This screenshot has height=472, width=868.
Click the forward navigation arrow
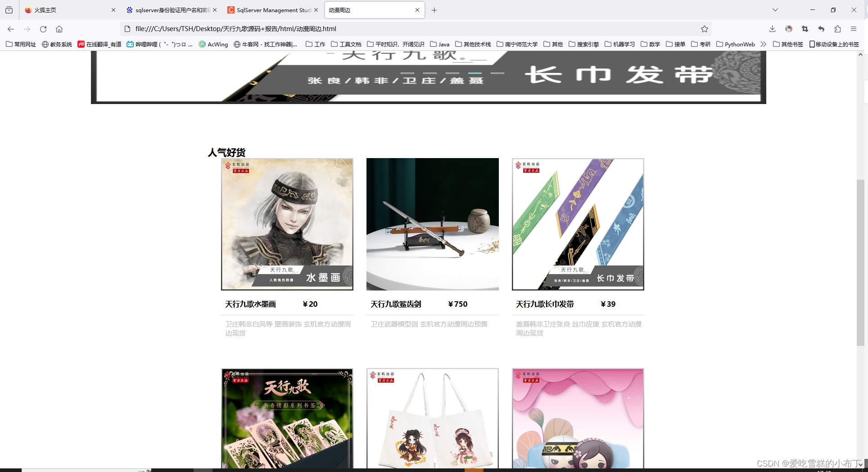click(x=27, y=29)
